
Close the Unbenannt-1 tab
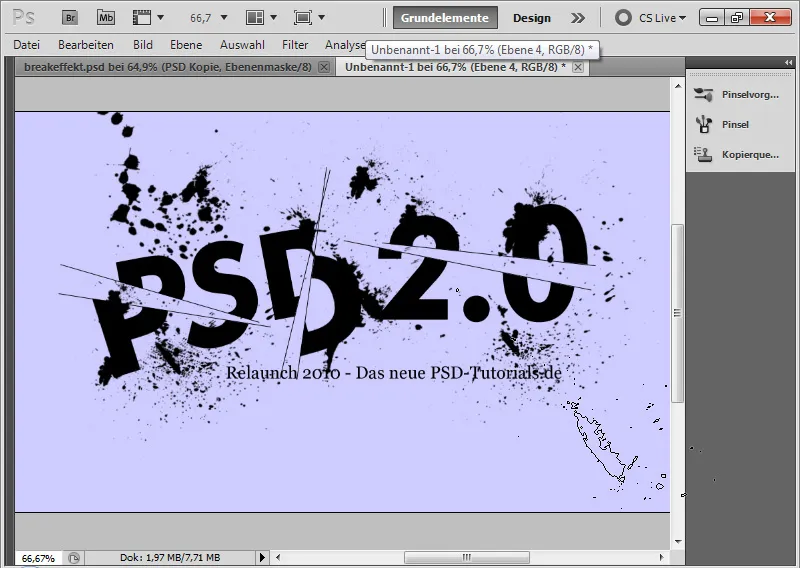[578, 67]
